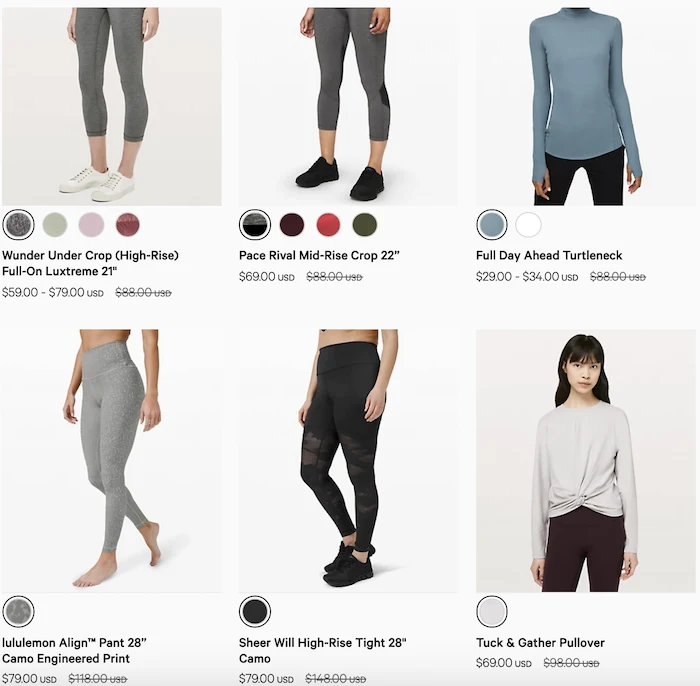This screenshot has height=686, width=700.
Task: Choose the blue Full Day Ahead Turtleneck swatch
Action: pos(492,225)
